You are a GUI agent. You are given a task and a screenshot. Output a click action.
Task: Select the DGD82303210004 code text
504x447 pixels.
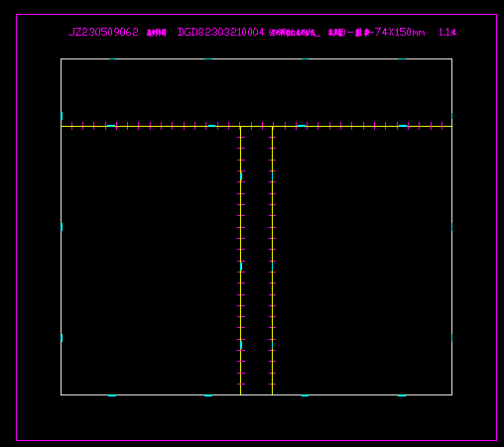pos(221,32)
